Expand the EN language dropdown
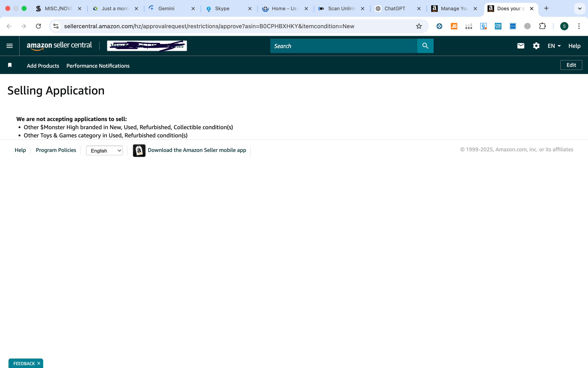 click(554, 46)
